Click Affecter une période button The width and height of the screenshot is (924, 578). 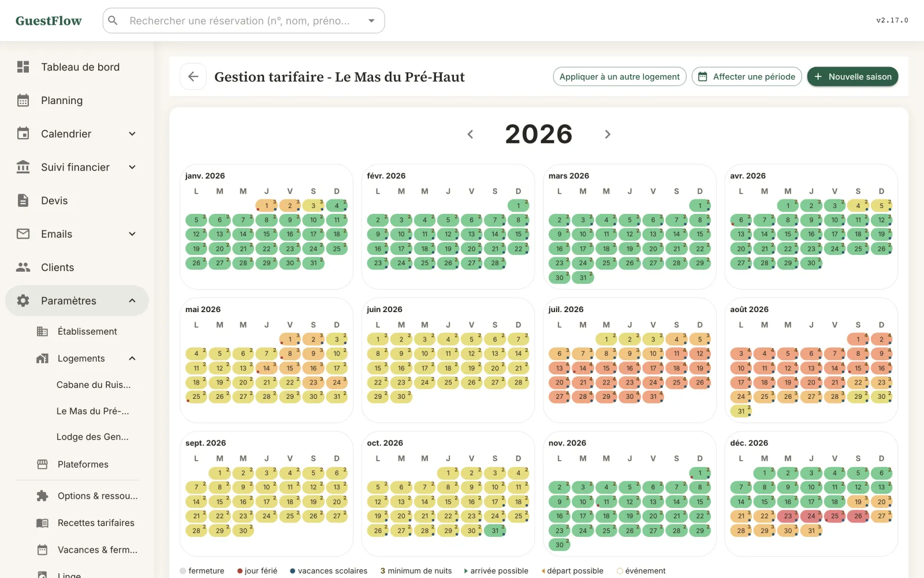click(x=747, y=76)
